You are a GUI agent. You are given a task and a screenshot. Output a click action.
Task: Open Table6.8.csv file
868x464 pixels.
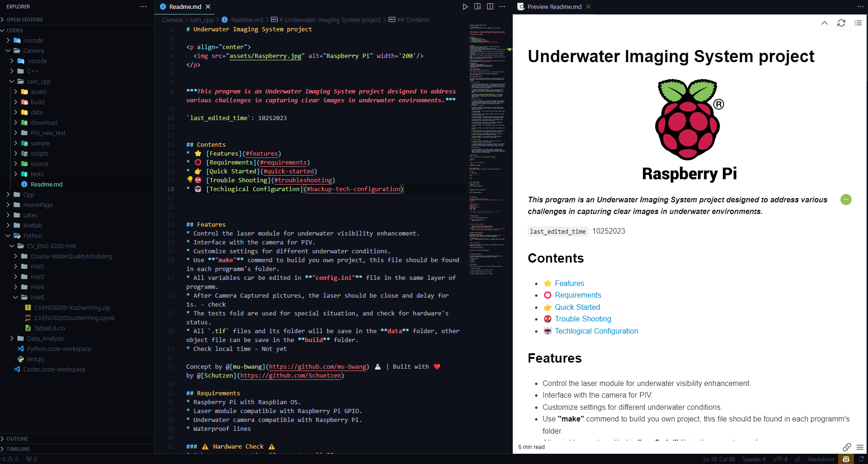click(x=50, y=328)
